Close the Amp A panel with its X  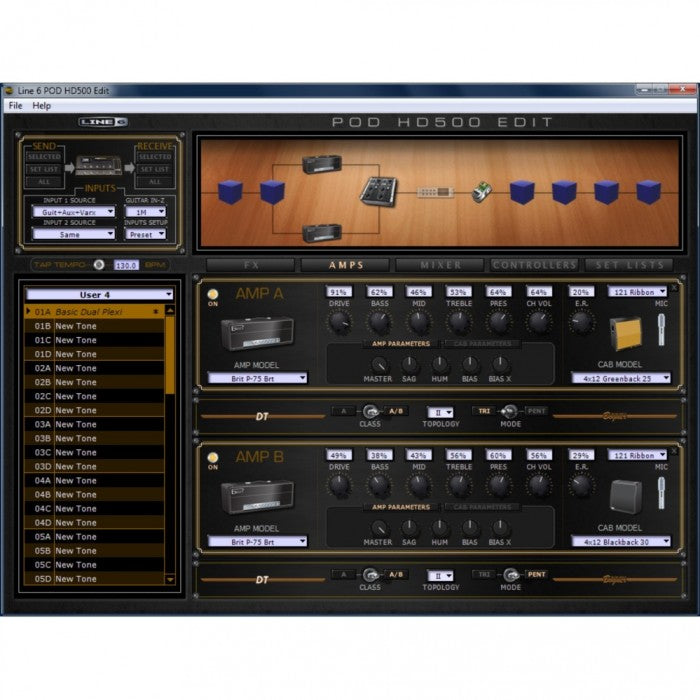pos(674,288)
